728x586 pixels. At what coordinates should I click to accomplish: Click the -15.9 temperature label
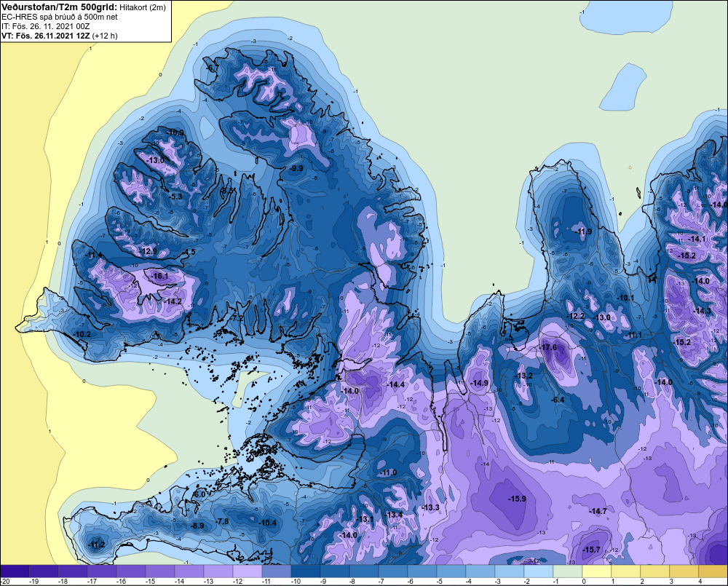tap(517, 499)
